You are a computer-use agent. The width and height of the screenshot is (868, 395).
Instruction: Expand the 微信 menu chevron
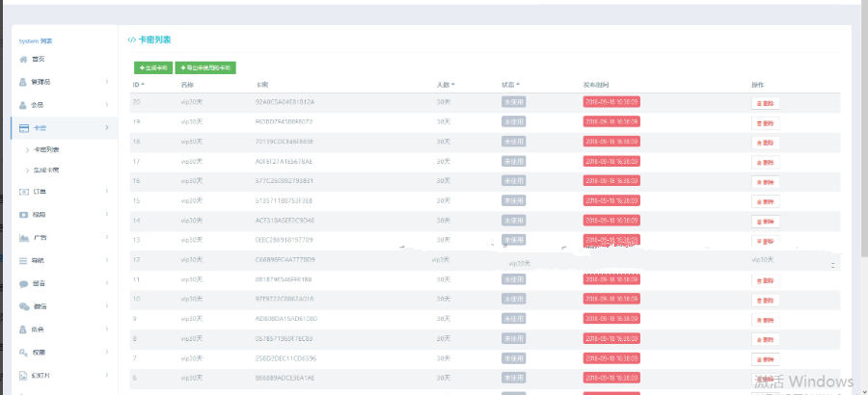(107, 306)
